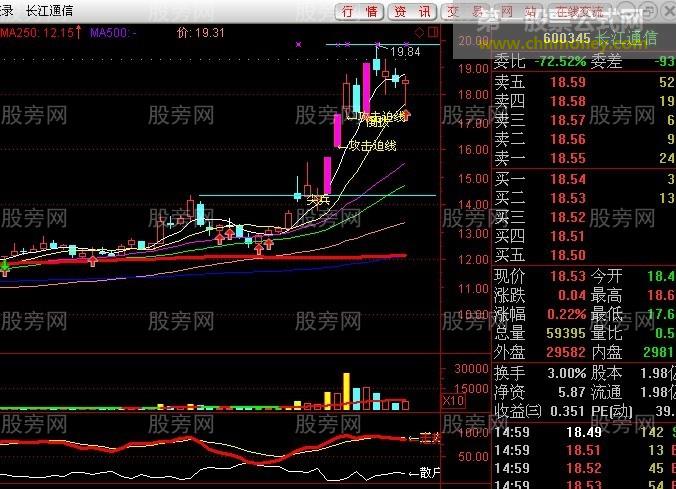Toggle the split-panel layout icon above the chart
The image size is (676, 489).
pos(433,32)
